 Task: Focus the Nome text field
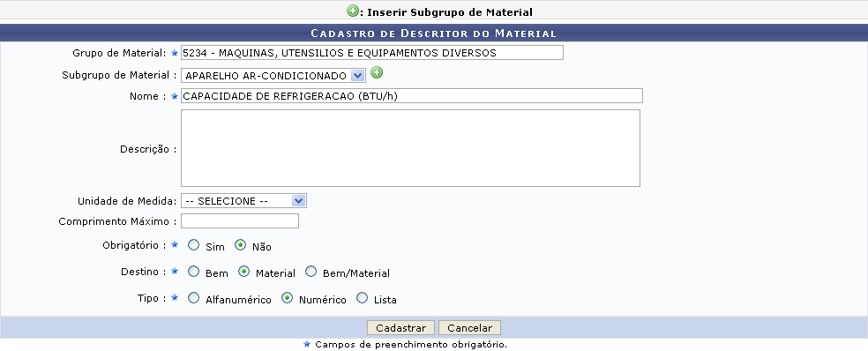pyautogui.click(x=412, y=96)
